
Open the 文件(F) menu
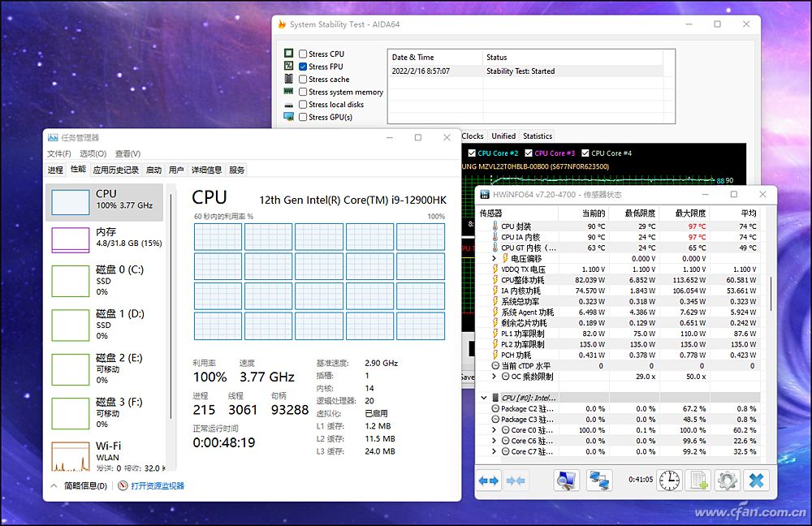pyautogui.click(x=59, y=153)
